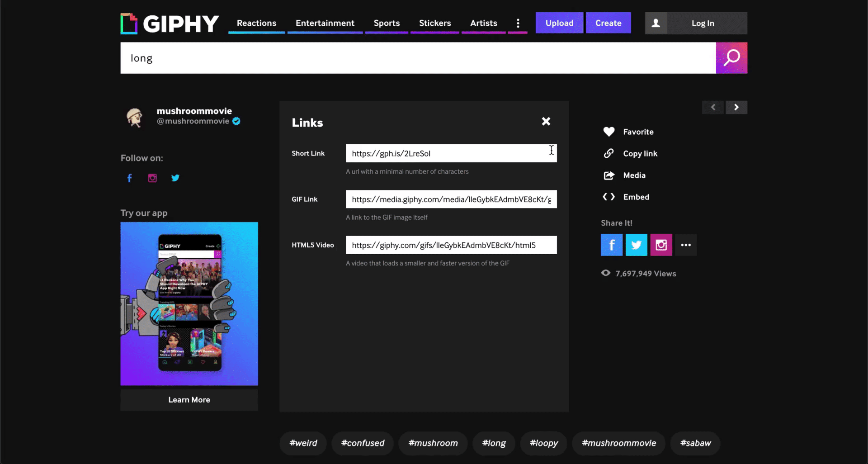This screenshot has height=464, width=868.
Task: Share GIF with the blue Facebook button
Action: [611, 245]
